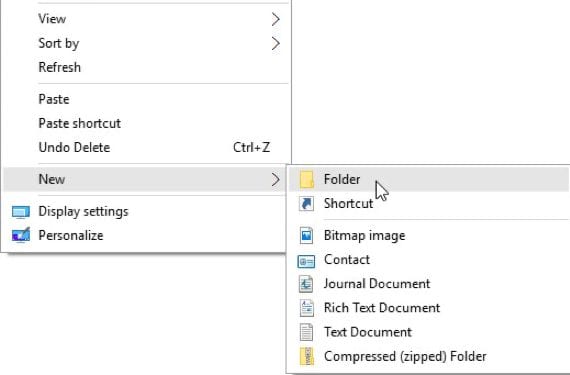Open Display settings label
The width and height of the screenshot is (570, 375).
(83, 211)
